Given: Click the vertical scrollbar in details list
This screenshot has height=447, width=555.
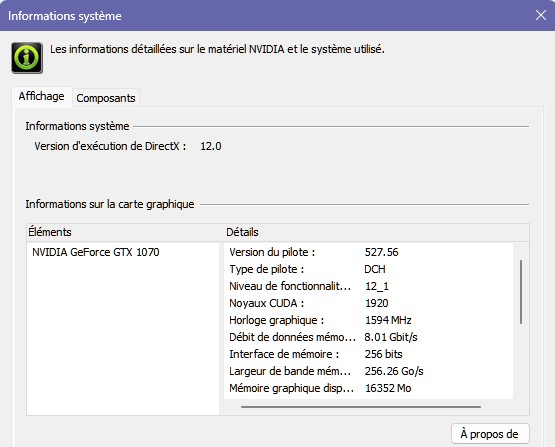Looking at the screenshot, I should coord(521,292).
